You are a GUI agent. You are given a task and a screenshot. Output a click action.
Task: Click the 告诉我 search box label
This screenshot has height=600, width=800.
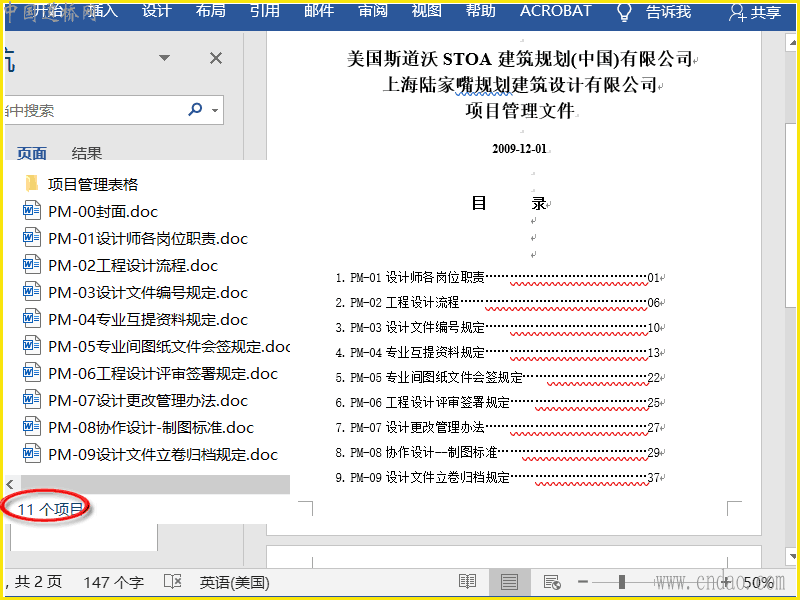click(x=668, y=11)
